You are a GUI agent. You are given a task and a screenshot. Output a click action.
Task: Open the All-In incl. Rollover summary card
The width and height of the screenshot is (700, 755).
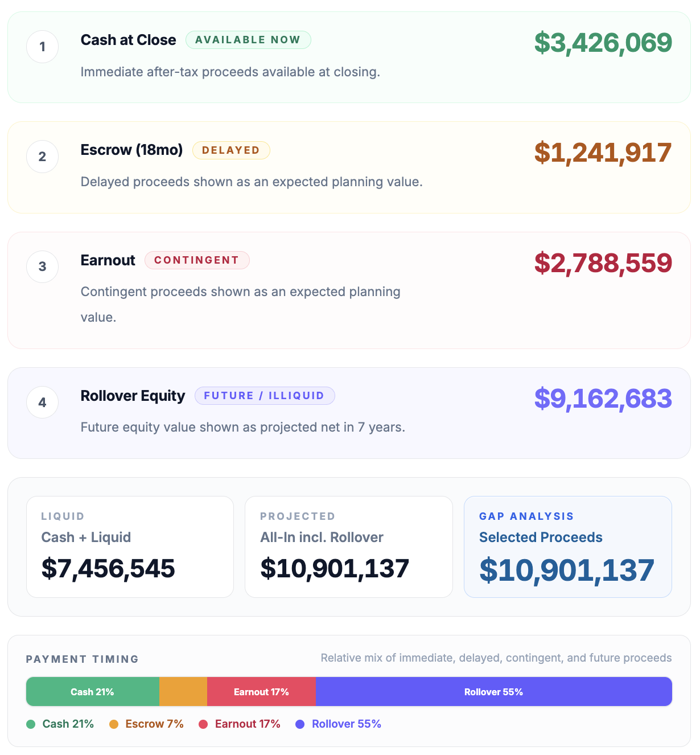pyautogui.click(x=348, y=547)
